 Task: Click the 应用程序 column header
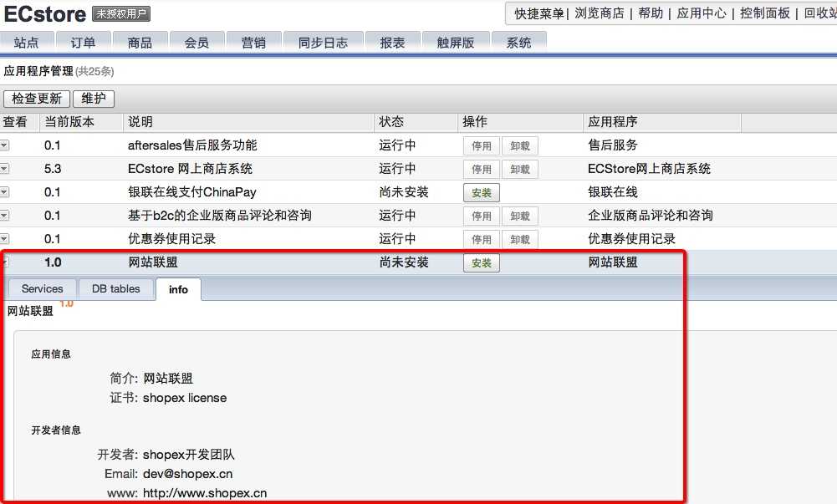[662, 122]
